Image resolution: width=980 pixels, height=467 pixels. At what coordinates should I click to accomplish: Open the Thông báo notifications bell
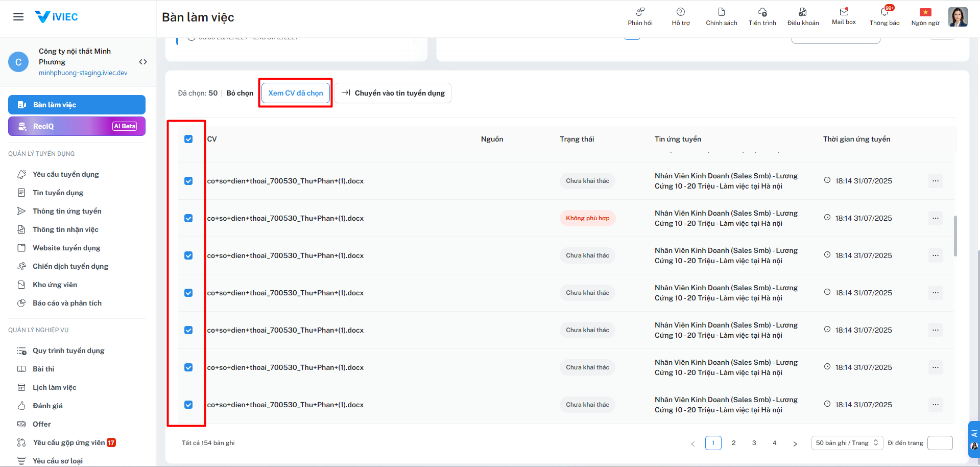(x=885, y=12)
